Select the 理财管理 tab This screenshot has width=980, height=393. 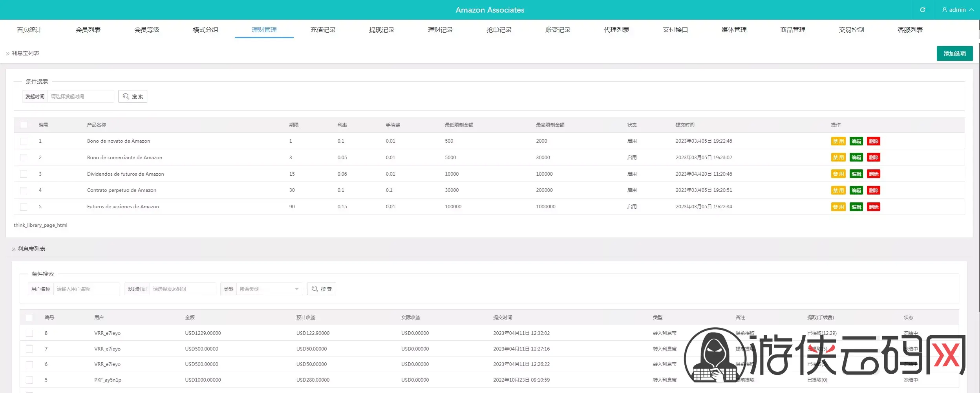[264, 30]
